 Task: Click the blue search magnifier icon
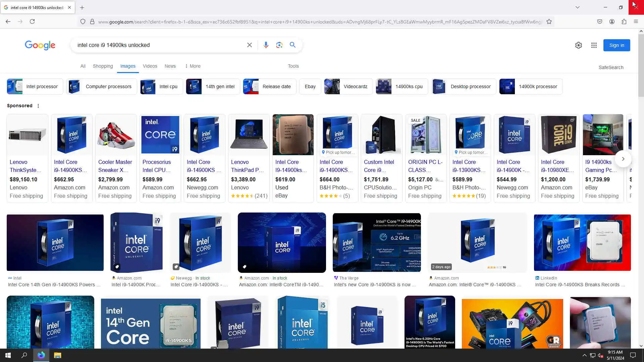[292, 45]
